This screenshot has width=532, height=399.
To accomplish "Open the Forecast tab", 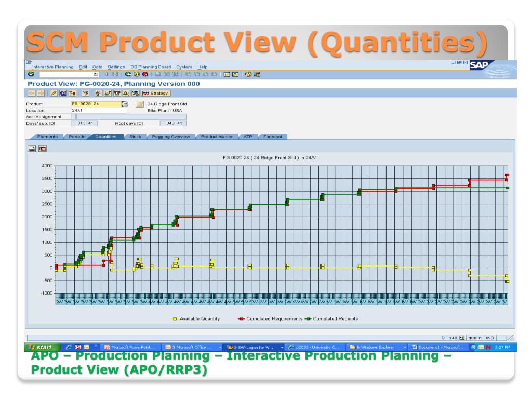I will coord(272,137).
